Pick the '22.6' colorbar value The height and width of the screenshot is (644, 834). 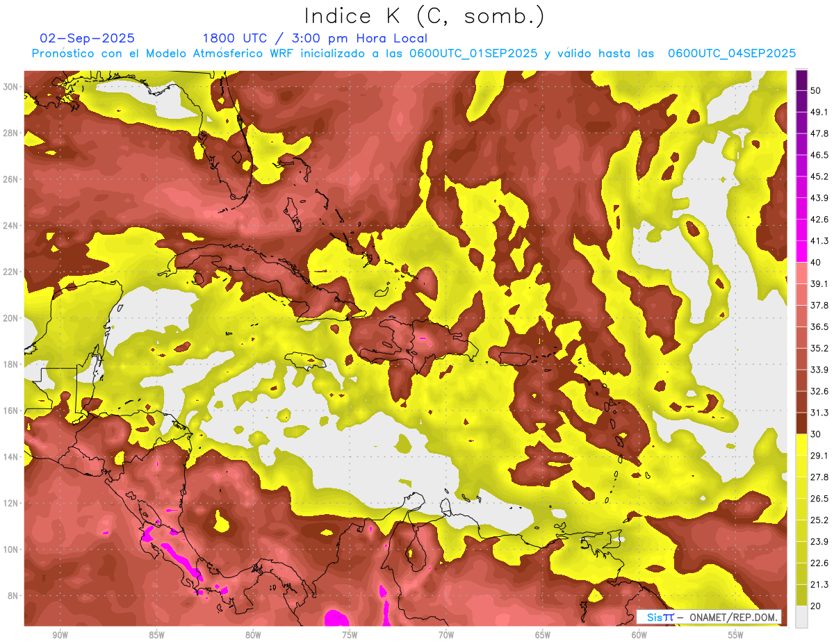(820, 563)
